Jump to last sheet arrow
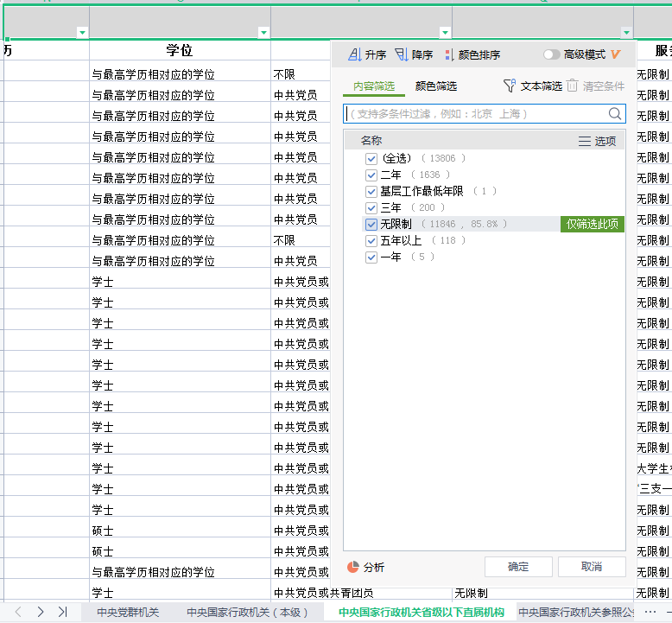Image resolution: width=672 pixels, height=623 pixels. [62, 612]
